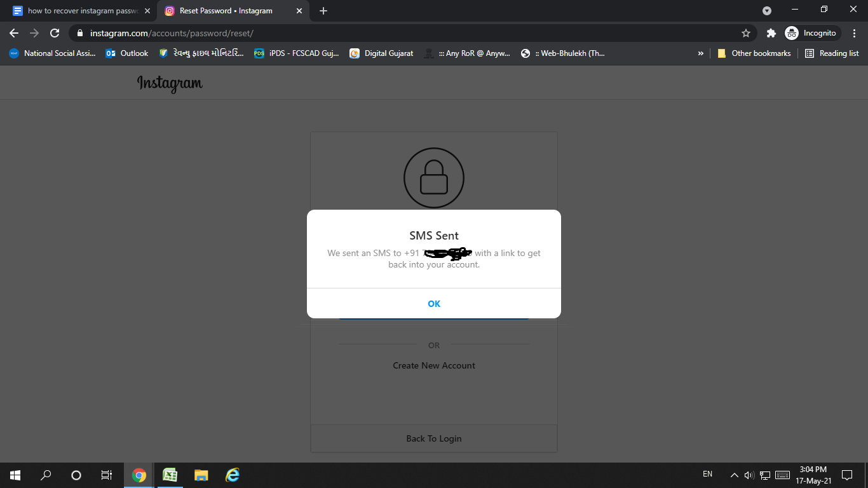
Task: Open Excel from the taskbar
Action: [x=170, y=475]
